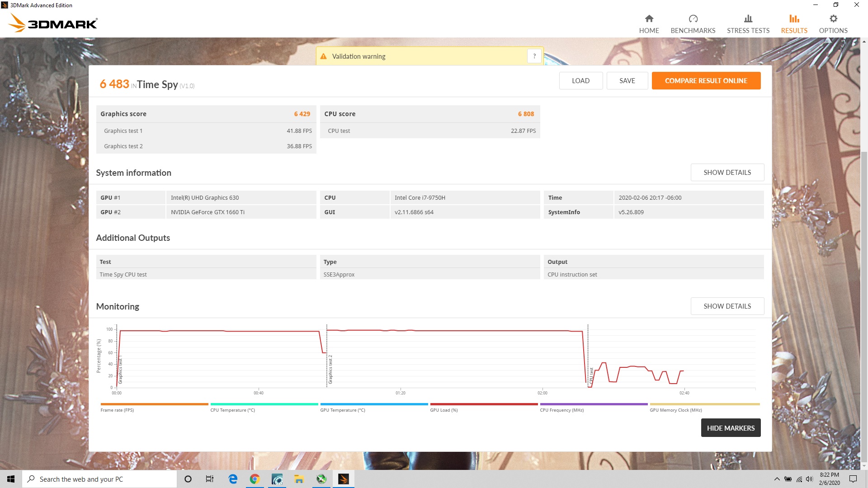Click the CPU score value 6 808
The width and height of the screenshot is (868, 488).
tap(526, 114)
